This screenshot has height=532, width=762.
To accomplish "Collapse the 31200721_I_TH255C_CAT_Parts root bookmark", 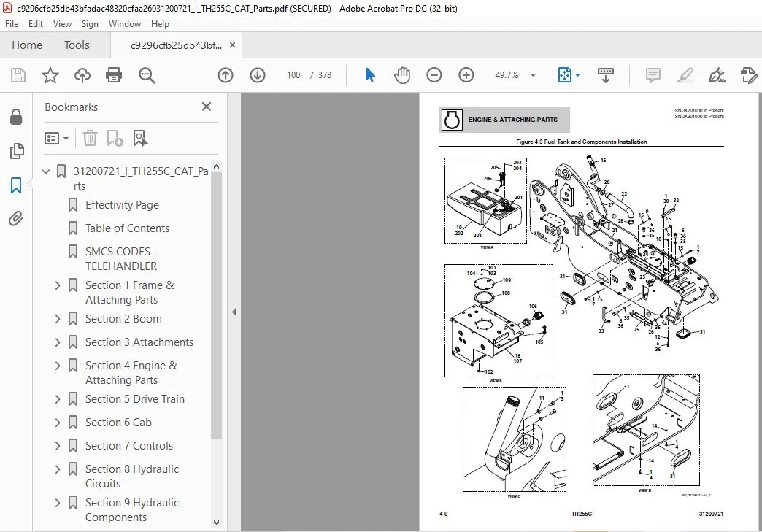I will [46, 171].
